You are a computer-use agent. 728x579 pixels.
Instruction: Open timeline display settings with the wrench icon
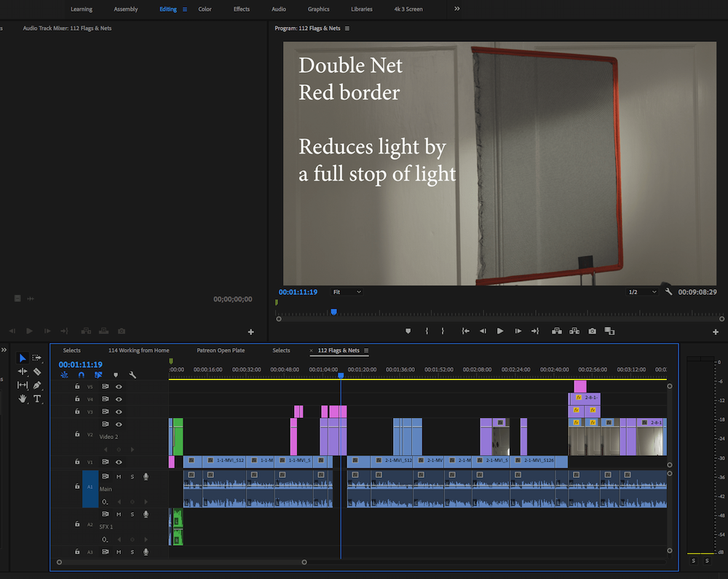tap(132, 374)
